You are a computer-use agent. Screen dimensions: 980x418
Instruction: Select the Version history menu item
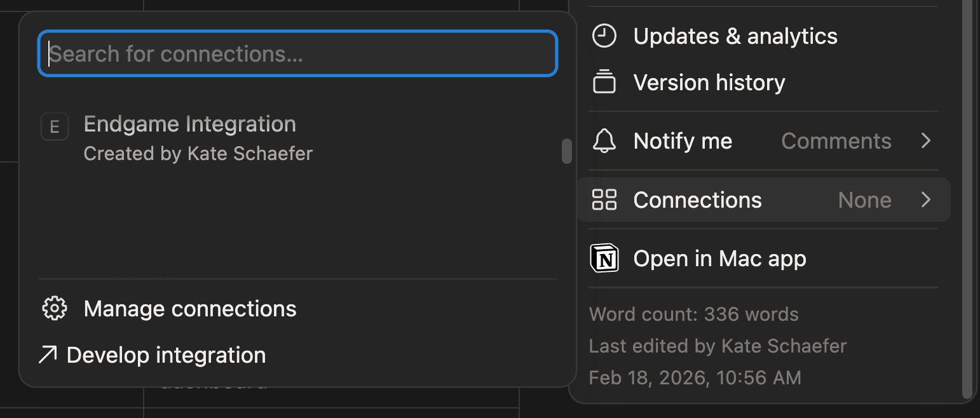coord(709,82)
